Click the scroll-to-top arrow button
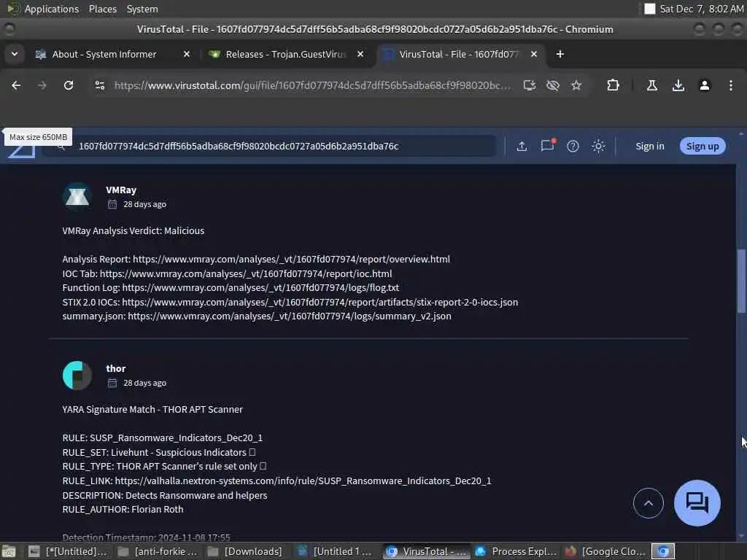This screenshot has height=560, width=747. tap(648, 503)
